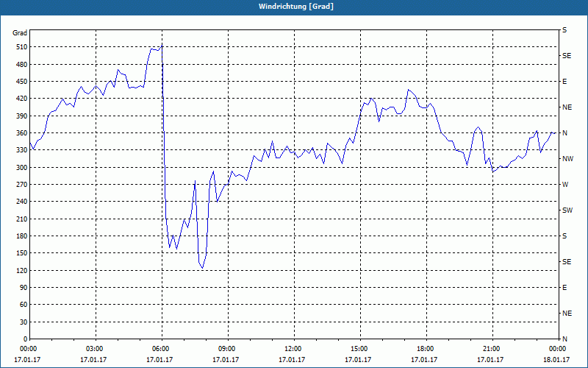This screenshot has width=588, height=368.
Task: Click the 240 y-axis value
Action: tap(21, 202)
